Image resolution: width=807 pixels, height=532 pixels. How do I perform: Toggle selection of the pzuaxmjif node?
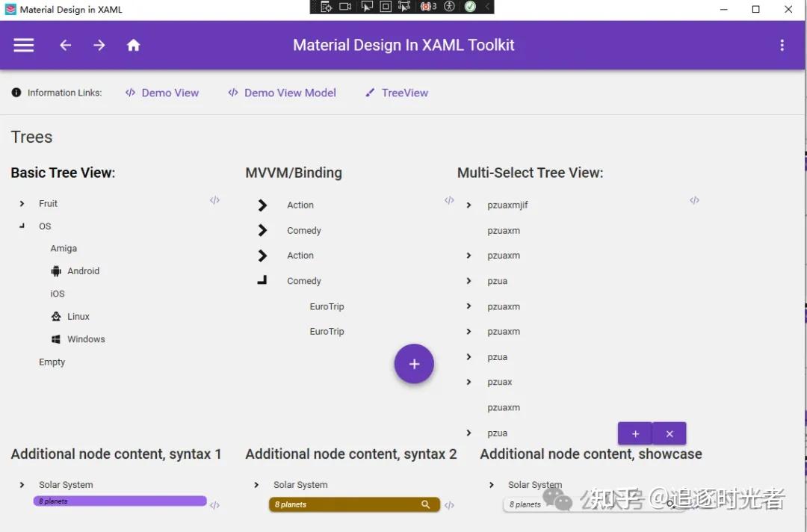508,205
